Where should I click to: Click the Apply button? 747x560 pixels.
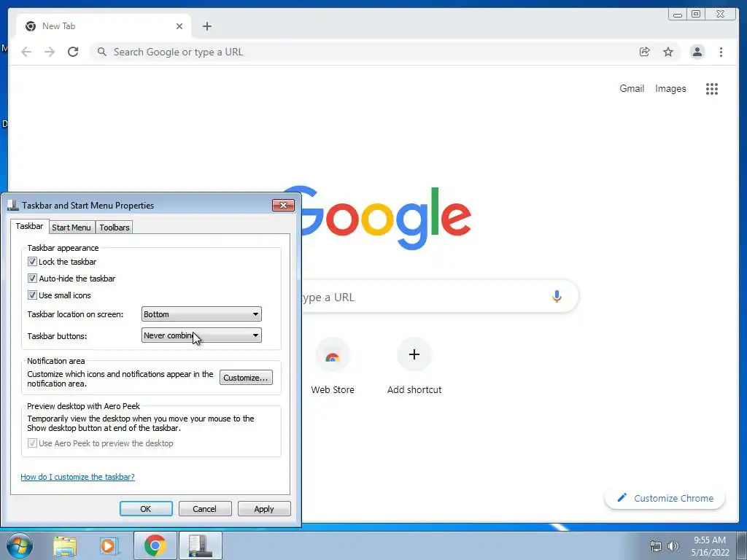(x=264, y=508)
